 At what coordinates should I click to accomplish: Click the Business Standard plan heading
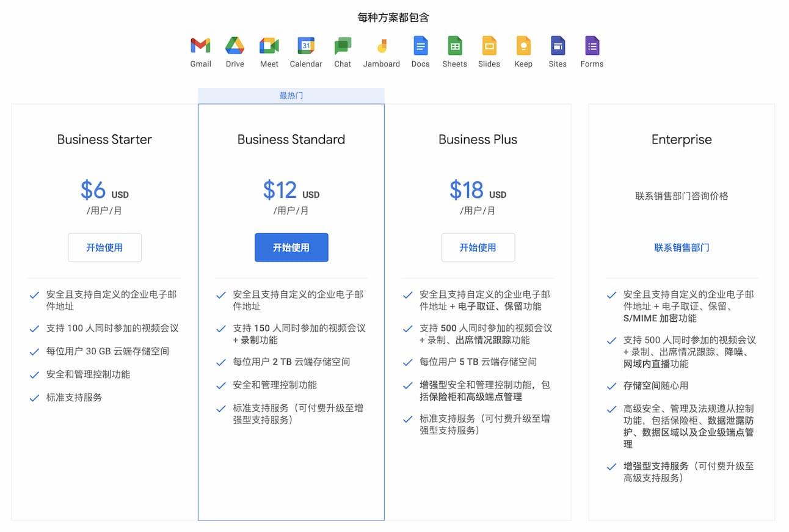pos(291,139)
